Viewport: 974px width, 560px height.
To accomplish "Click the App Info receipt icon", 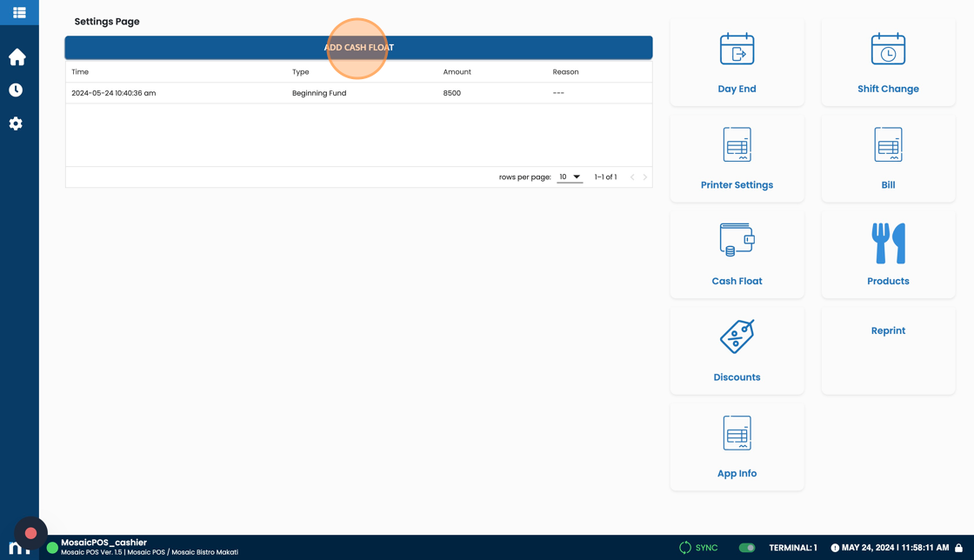I will (x=737, y=433).
